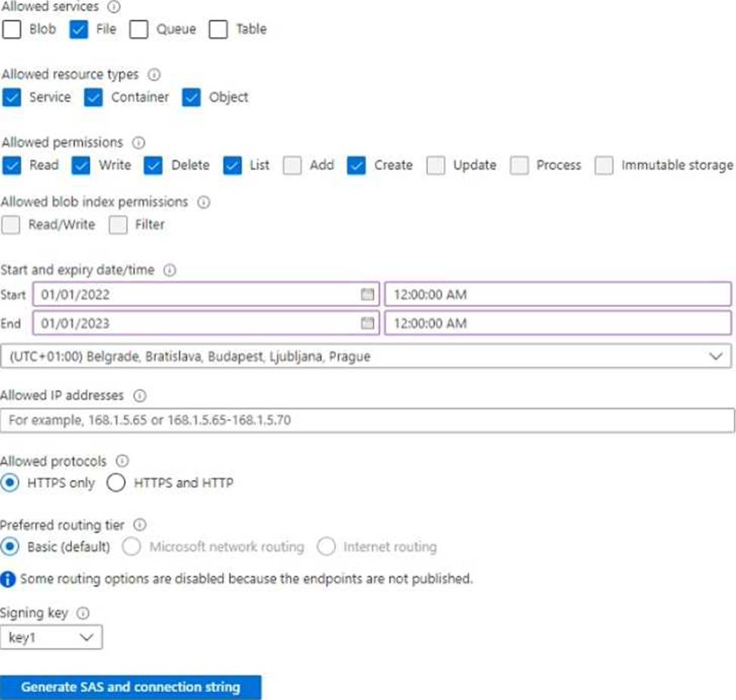Screen dimensions: 736x700
Task: Enable the Blob service checkbox
Action: (x=12, y=29)
